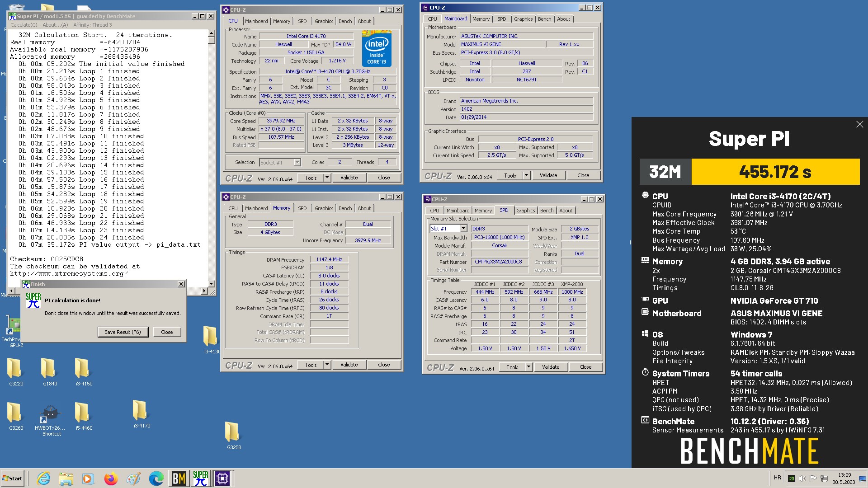The height and width of the screenshot is (488, 868).
Task: Click Close button in Finish dialog
Action: click(167, 332)
